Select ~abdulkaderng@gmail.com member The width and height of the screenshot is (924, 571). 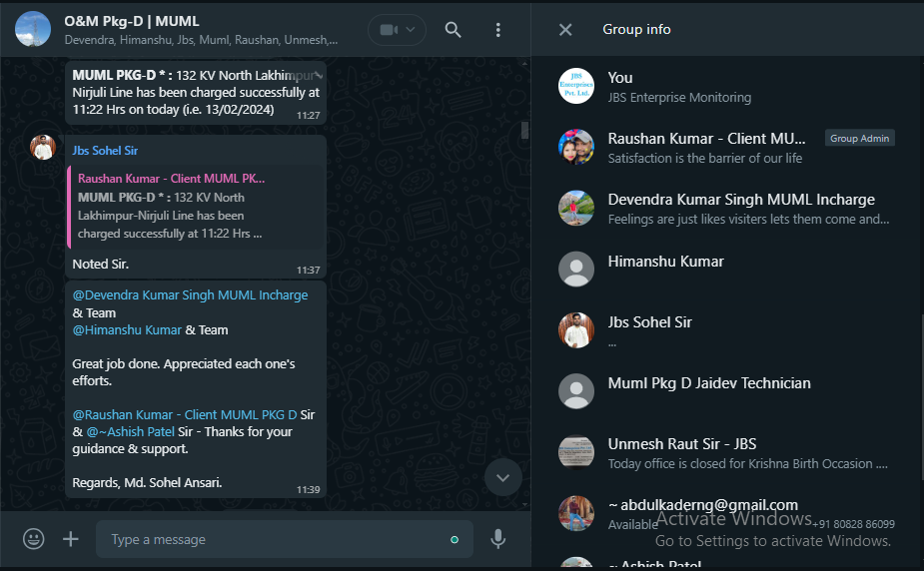click(x=727, y=513)
